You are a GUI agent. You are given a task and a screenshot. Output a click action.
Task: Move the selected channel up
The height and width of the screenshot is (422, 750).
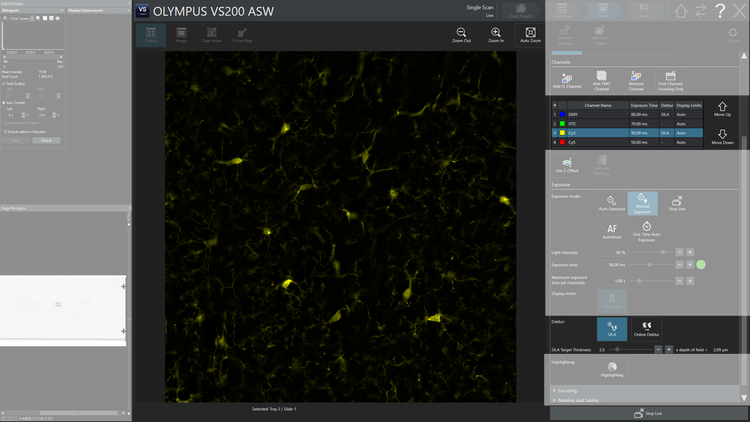[722, 107]
